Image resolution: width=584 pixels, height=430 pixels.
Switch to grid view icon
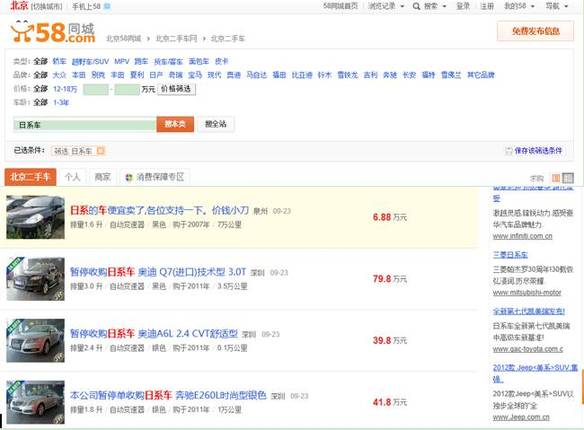[568, 178]
